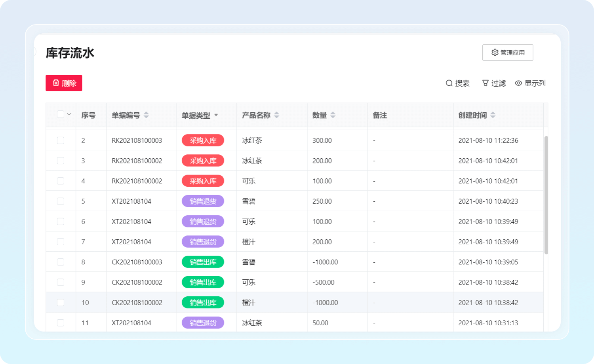Click the 采购入库 tag in row 3
594x364 pixels.
(x=203, y=161)
